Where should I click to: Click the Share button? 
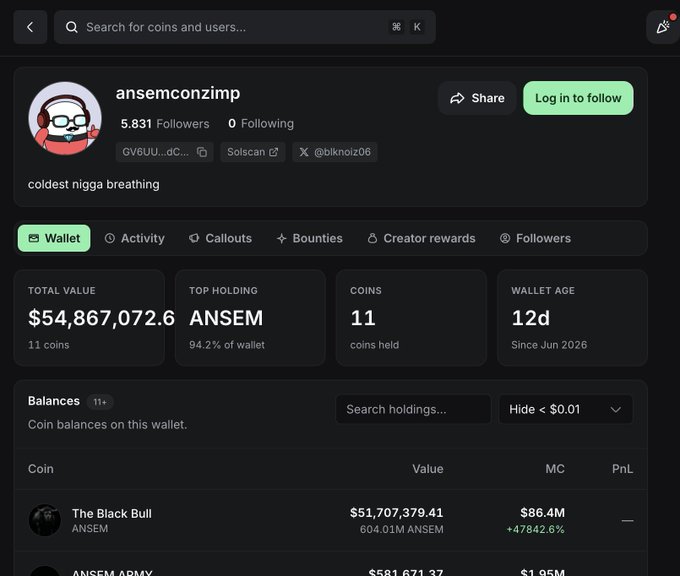(x=477, y=98)
